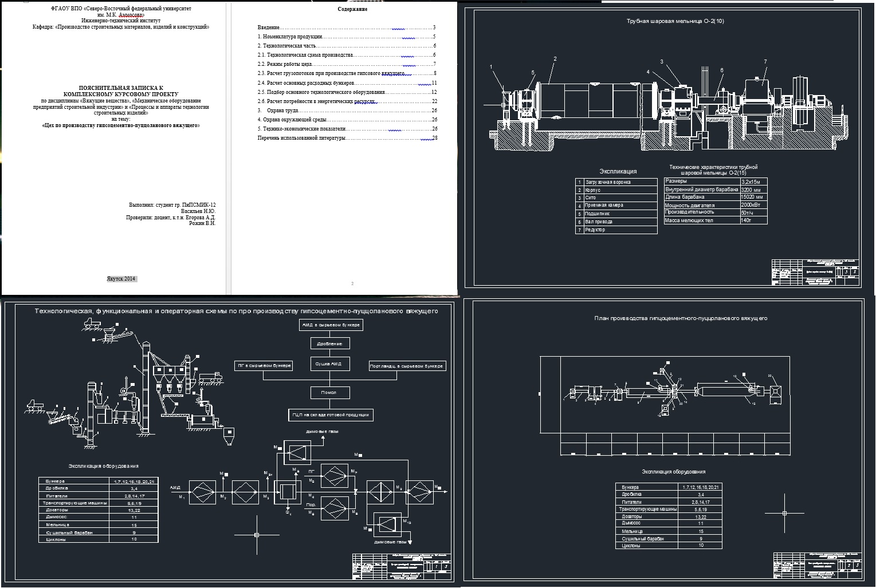This screenshot has width=876, height=588.
Task: Click the 'Редуктор' legend row
Action: coord(616,230)
